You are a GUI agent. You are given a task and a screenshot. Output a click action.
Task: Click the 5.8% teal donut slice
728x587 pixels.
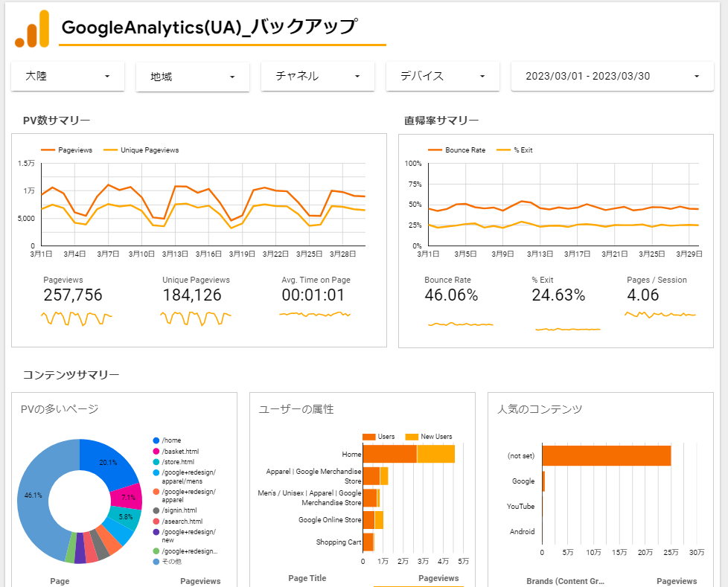click(x=127, y=517)
